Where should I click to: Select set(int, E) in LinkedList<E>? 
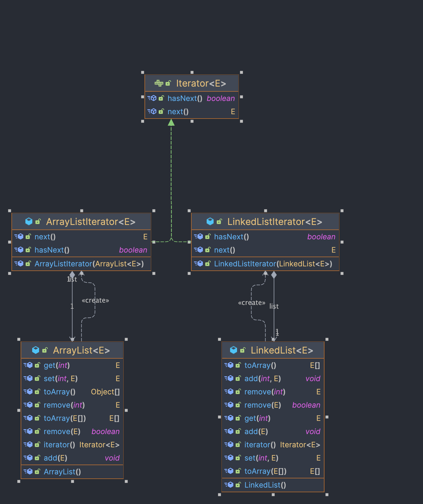tap(273, 458)
